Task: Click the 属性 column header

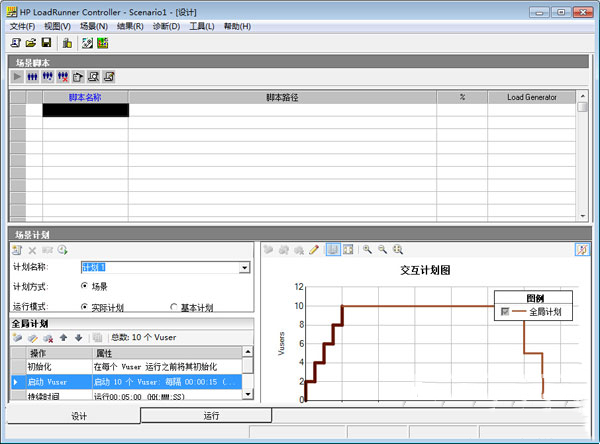Action: (x=168, y=353)
